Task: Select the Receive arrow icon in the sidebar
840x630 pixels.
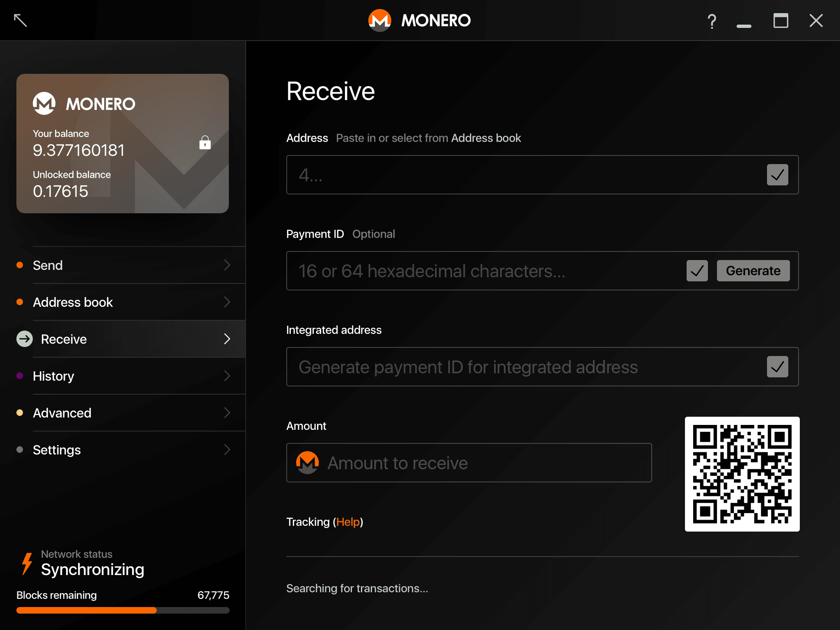Action: (x=25, y=339)
